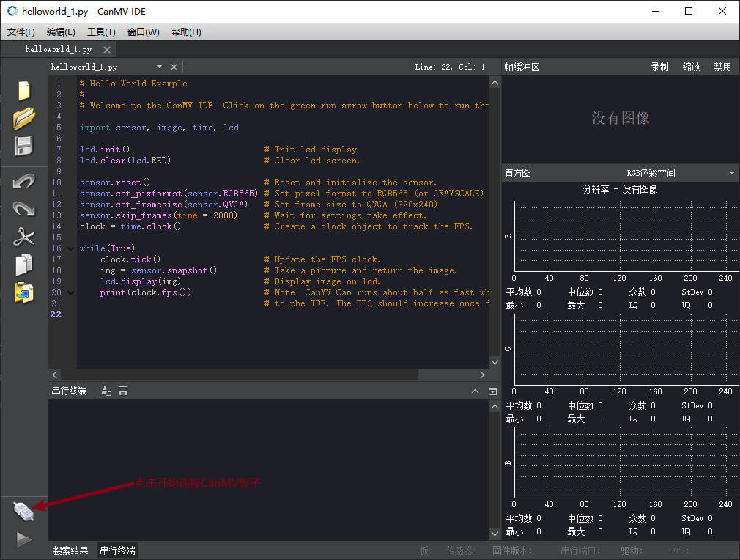Open the 帮助(H) menu
Screen dimensions: 740x560
pos(186,32)
